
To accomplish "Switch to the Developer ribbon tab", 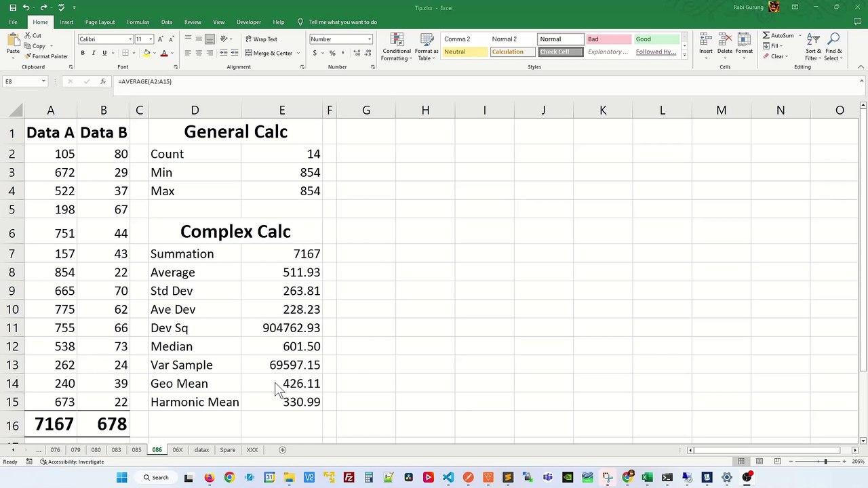I will [249, 22].
